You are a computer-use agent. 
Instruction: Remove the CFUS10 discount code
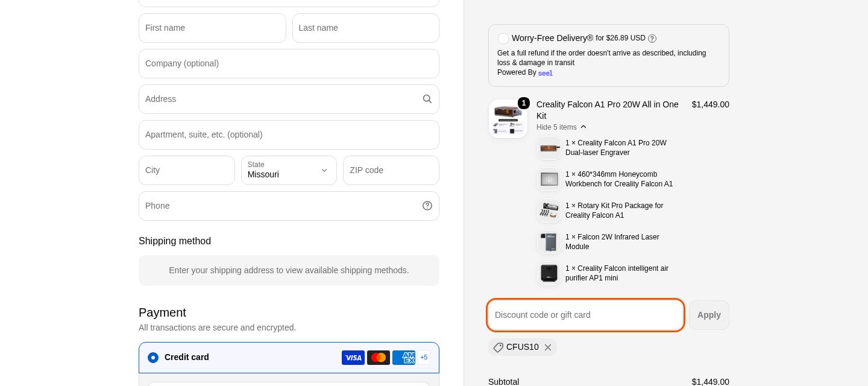click(x=548, y=347)
